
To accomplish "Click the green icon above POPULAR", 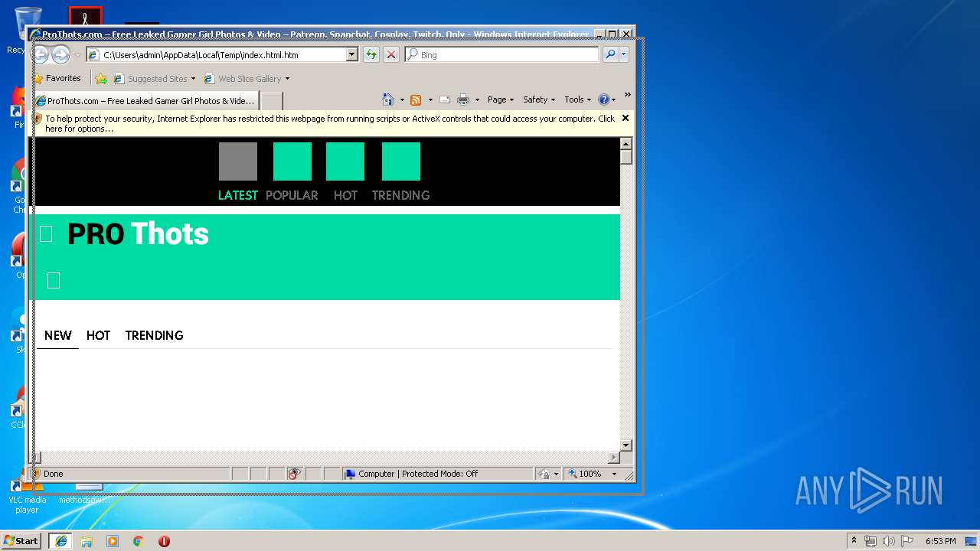I will click(292, 161).
